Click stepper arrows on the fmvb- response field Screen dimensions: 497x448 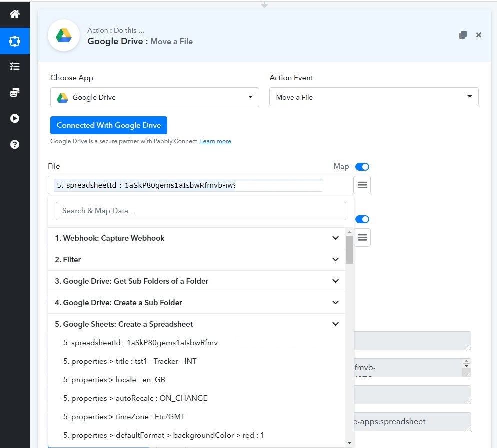[466, 364]
